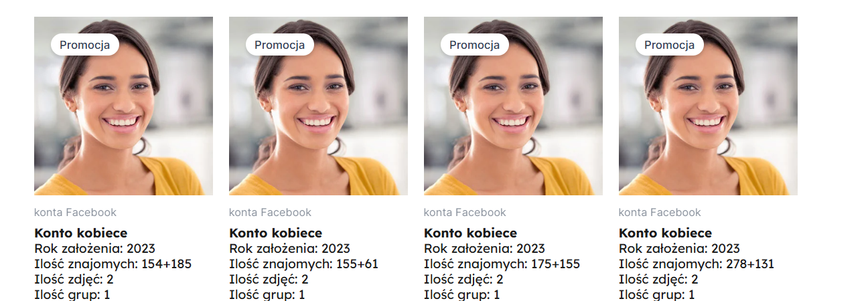The width and height of the screenshot is (868, 301).
Task: Click the text Ilość znajomych: 155+61
Action: pos(303,264)
